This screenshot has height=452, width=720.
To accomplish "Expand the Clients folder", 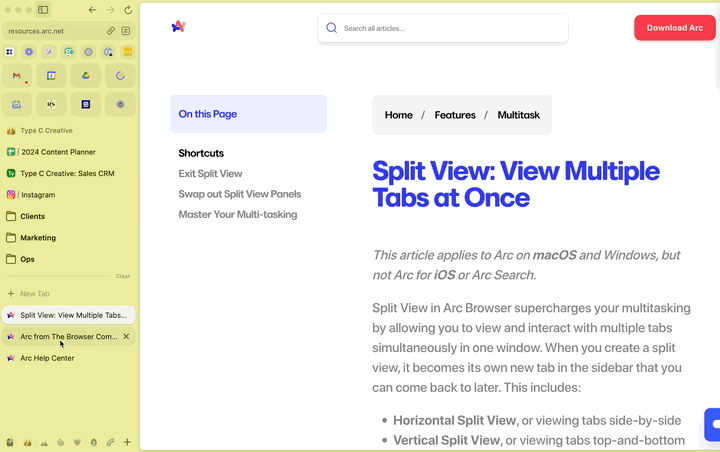I will [33, 216].
